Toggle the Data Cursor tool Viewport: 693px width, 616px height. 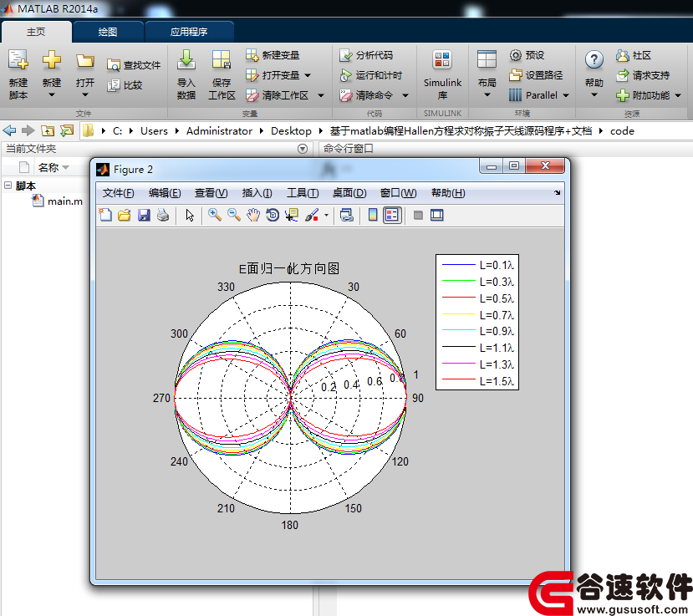(x=292, y=215)
